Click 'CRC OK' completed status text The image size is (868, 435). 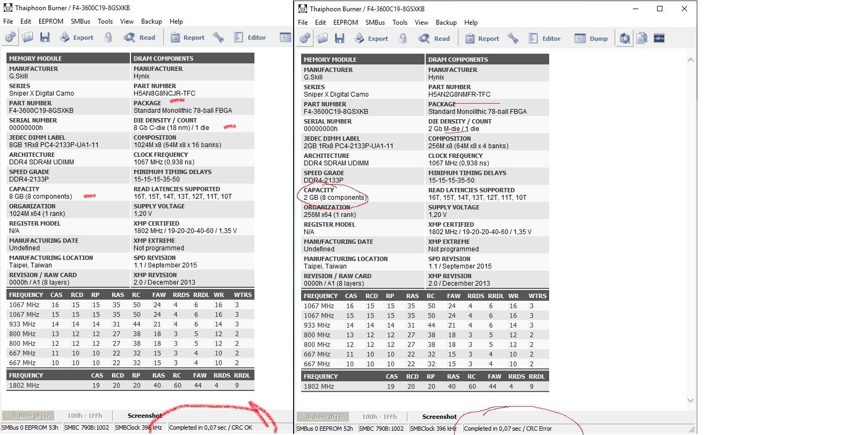[x=210, y=428]
